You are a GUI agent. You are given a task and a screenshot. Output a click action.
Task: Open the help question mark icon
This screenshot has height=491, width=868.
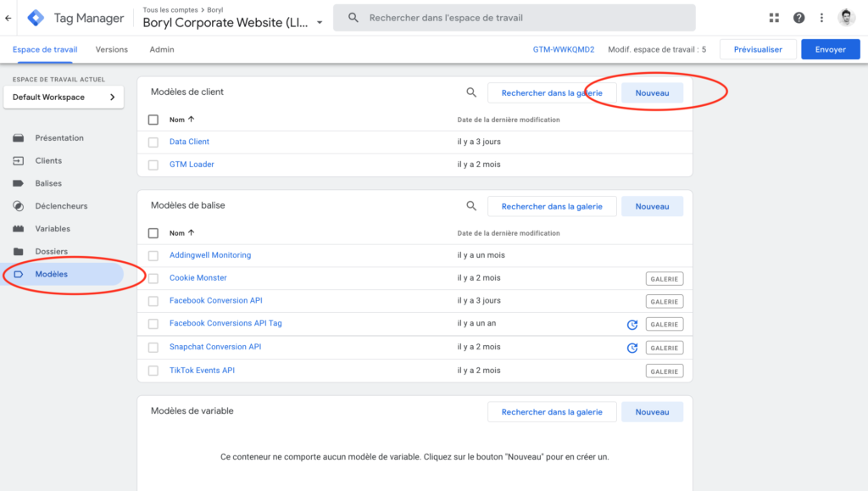coord(798,18)
